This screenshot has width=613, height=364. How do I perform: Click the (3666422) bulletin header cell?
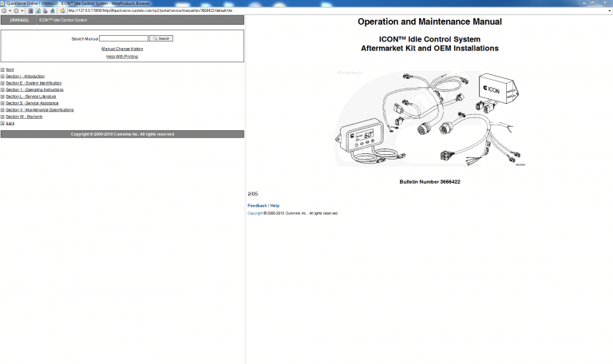click(x=19, y=20)
